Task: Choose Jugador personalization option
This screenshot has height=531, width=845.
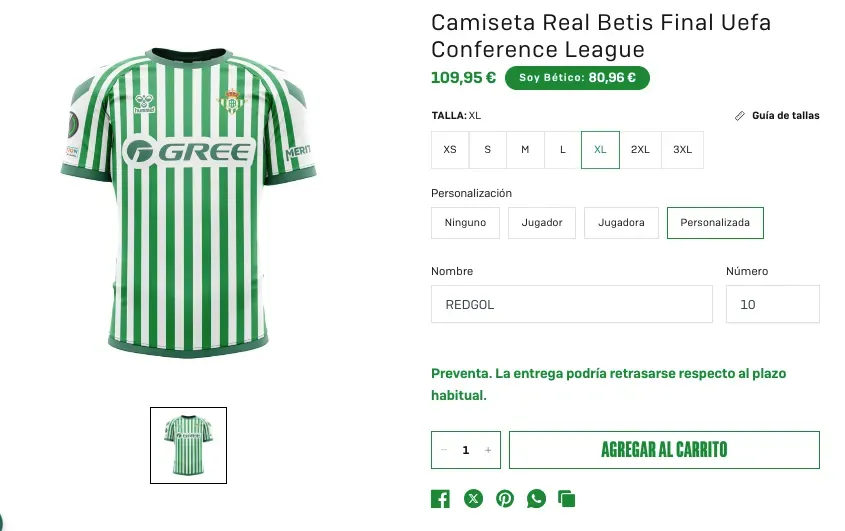Action: pos(542,223)
